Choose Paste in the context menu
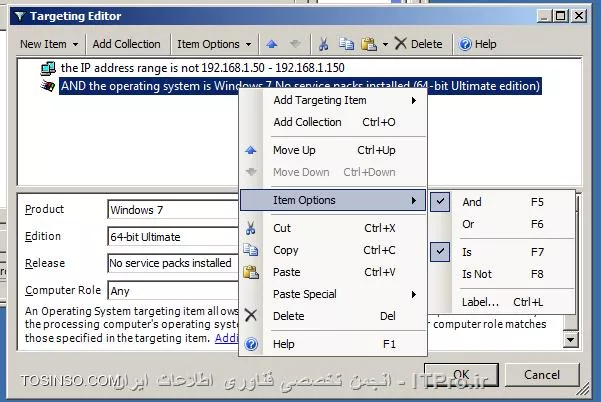The width and height of the screenshot is (601, 402). 333,272
